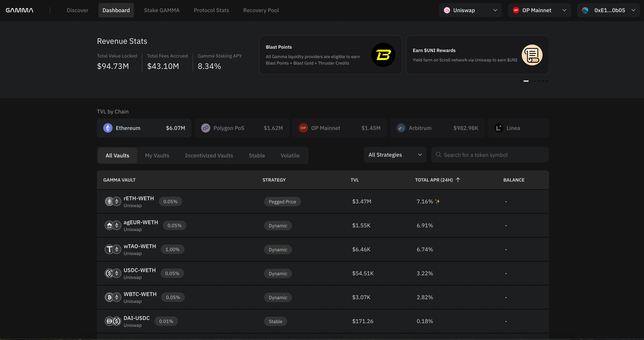Open the Uniswap exchange dropdown

pyautogui.click(x=470, y=10)
